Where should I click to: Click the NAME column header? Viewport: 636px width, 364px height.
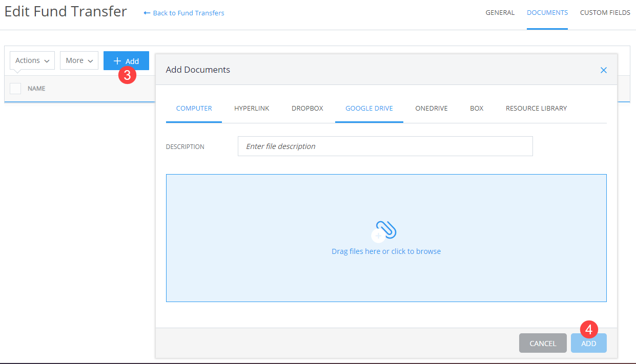point(36,89)
